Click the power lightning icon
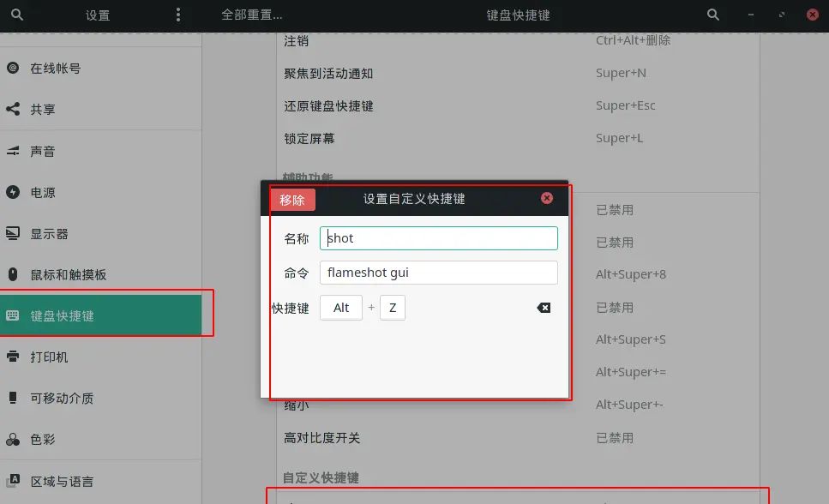Viewport: 829px width, 504px height. [x=13, y=192]
